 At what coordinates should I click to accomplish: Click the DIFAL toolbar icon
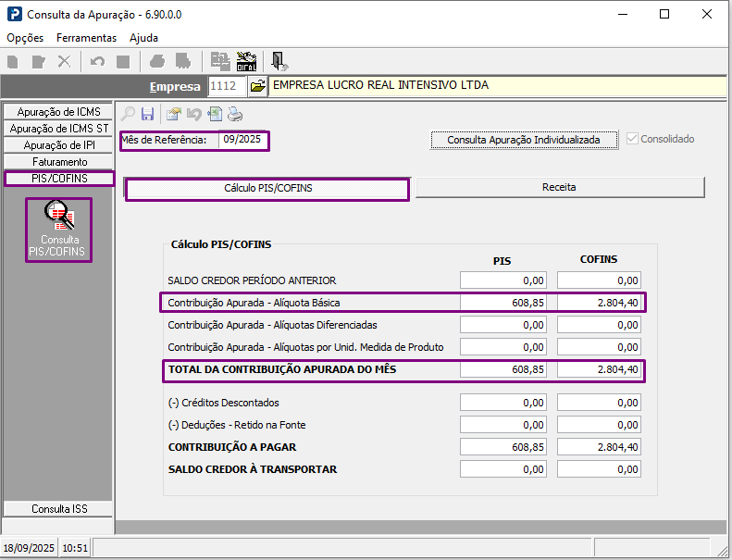click(247, 61)
